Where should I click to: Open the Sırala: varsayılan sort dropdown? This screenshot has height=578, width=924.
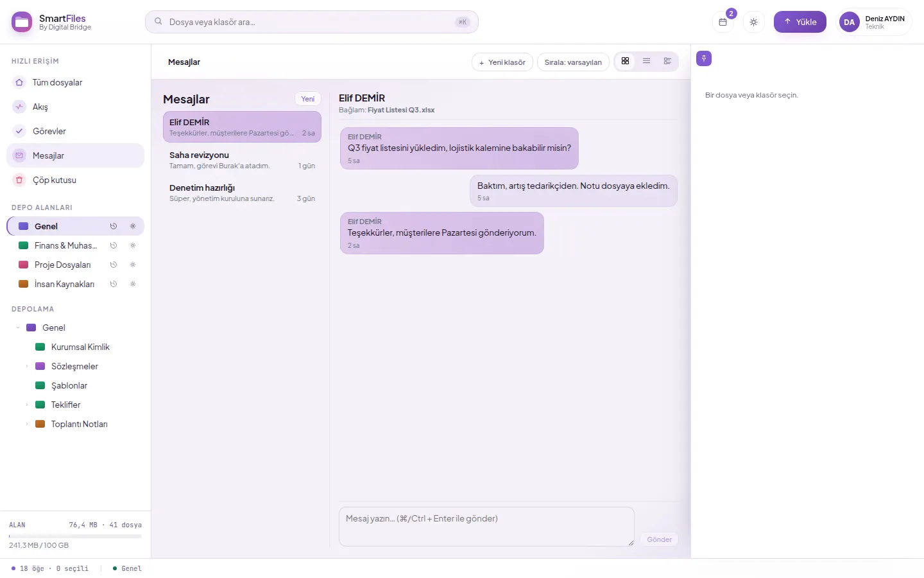click(573, 62)
